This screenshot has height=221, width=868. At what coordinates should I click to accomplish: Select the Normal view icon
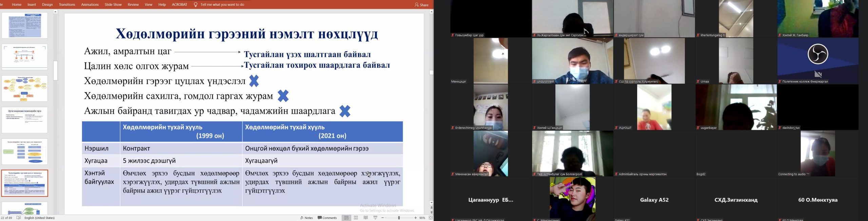[346, 218]
